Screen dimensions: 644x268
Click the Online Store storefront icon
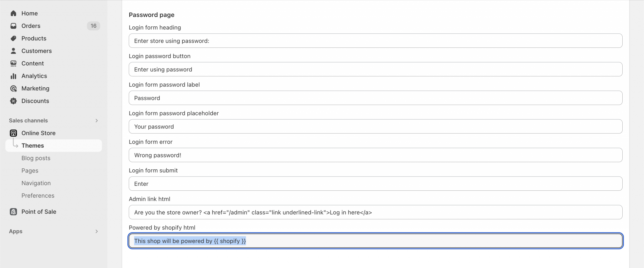click(13, 133)
